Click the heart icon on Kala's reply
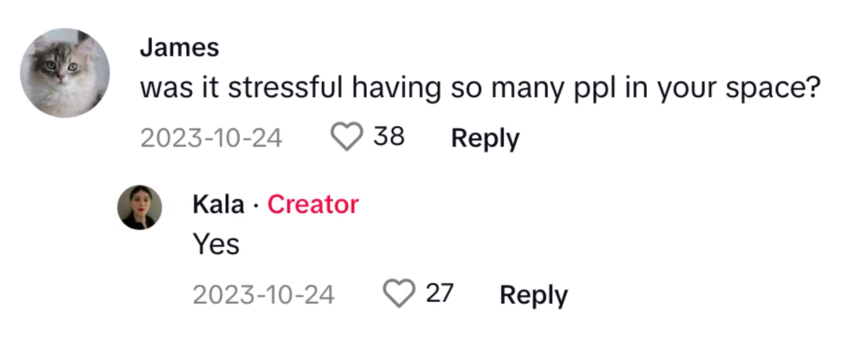The height and width of the screenshot is (337, 868). tap(399, 293)
